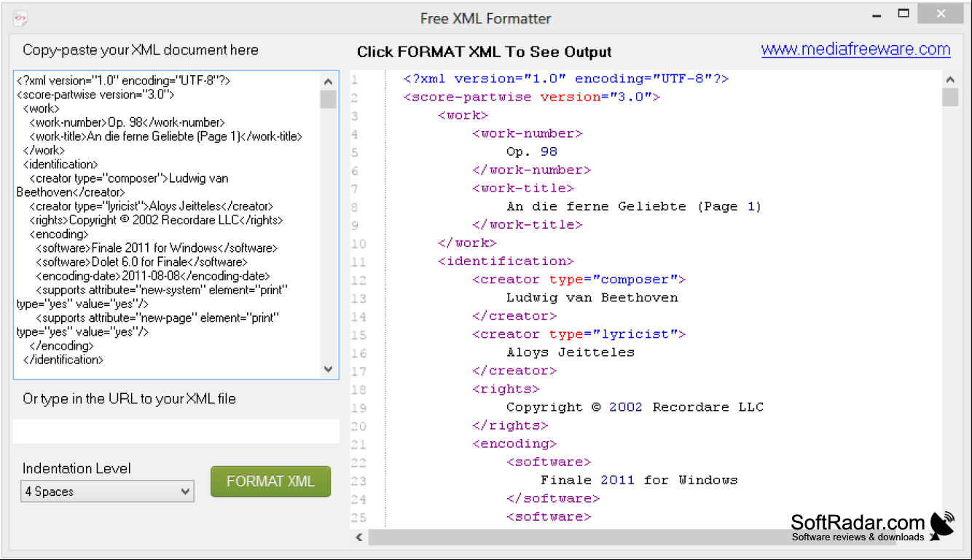Click the app icon in the title bar
972x560 pixels.
click(x=20, y=19)
